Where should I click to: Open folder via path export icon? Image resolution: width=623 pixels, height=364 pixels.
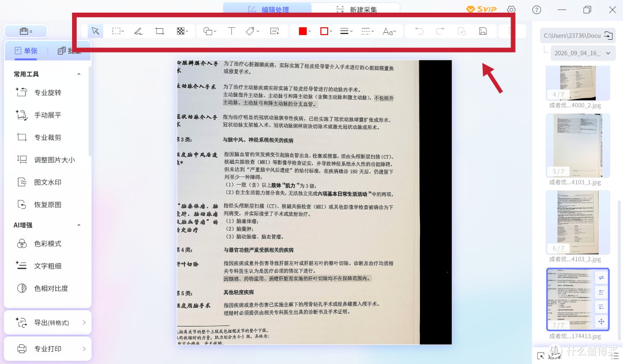tap(609, 35)
